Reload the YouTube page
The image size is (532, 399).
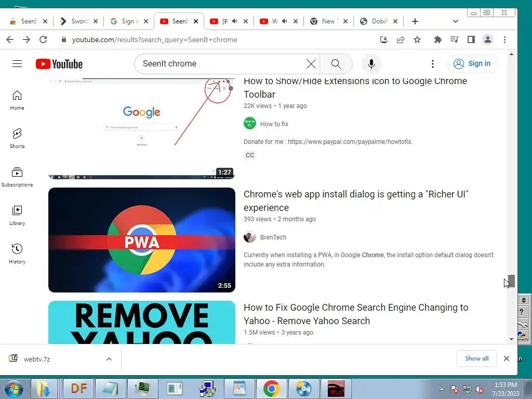(x=43, y=39)
